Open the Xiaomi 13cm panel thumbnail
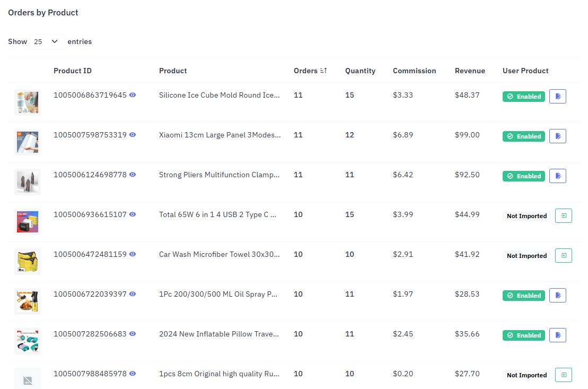Screen dimensions: 588x389 (28, 142)
